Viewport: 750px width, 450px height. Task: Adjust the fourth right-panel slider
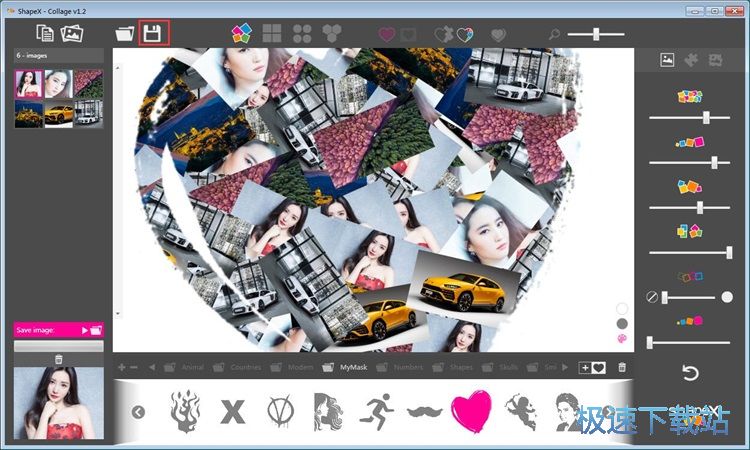tap(690, 252)
